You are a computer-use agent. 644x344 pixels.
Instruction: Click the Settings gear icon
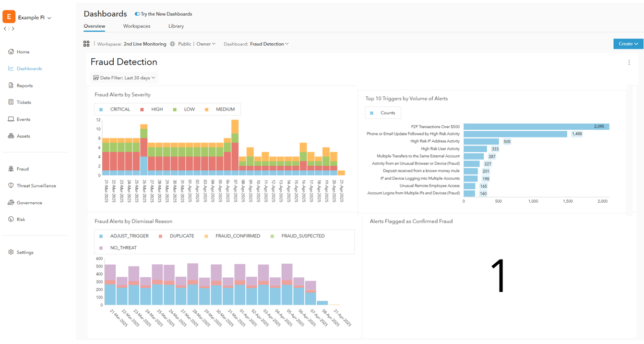coord(11,252)
